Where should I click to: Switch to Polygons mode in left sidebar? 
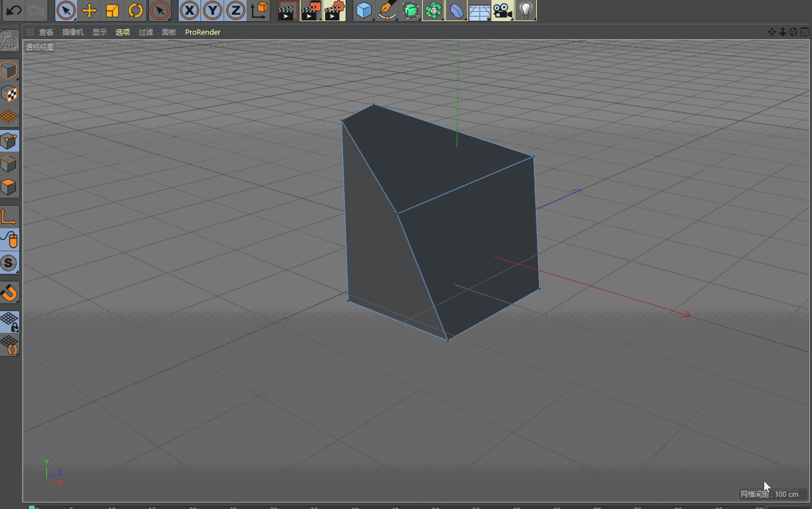[9, 187]
